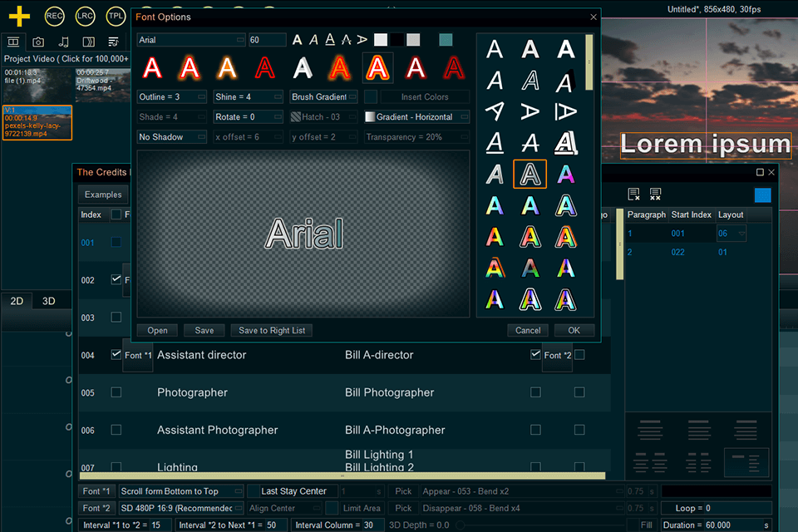This screenshot has width=798, height=532.
Task: Apply strikethrough font style icon
Action: tap(346, 40)
